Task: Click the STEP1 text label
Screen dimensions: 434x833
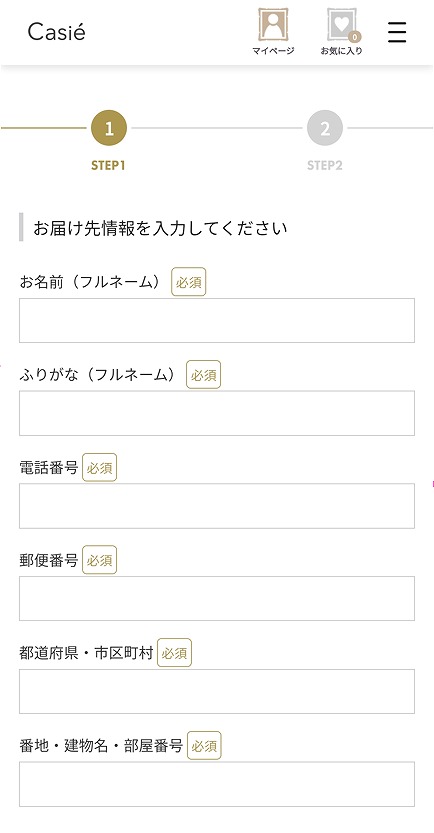Action: 108,165
